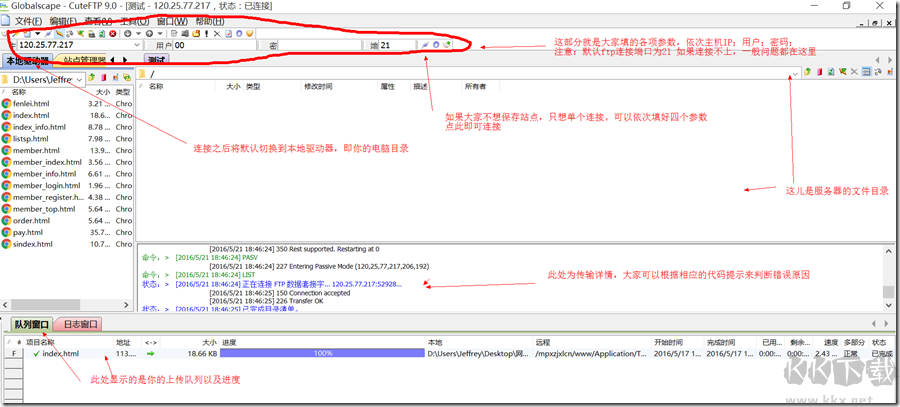
Task: Click the Chrome icon beside fenlei.html
Action: click(x=6, y=103)
